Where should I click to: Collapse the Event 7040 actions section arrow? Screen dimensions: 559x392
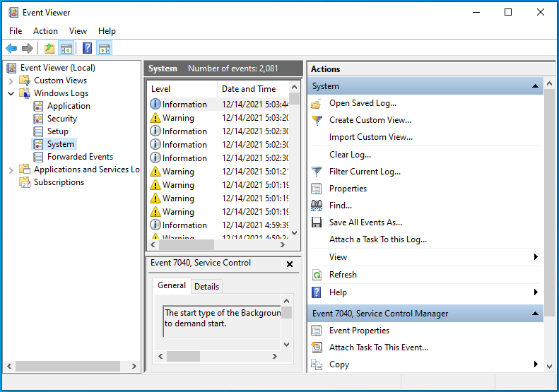pos(535,314)
